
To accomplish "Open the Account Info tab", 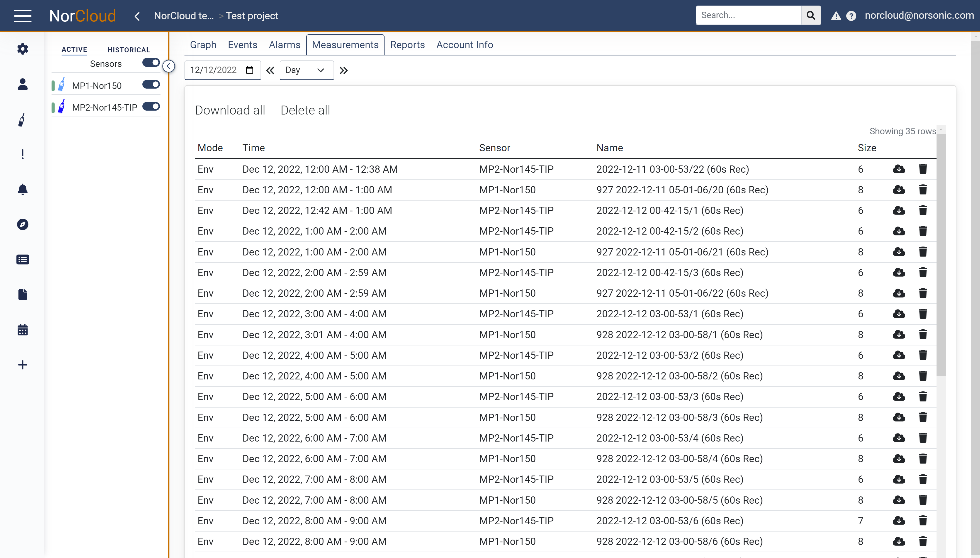I will pos(465,45).
